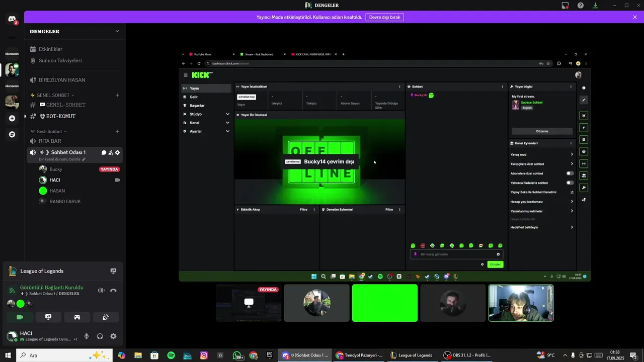Open DENGELER server dropdown menu
The image size is (644, 362).
tap(117, 31)
